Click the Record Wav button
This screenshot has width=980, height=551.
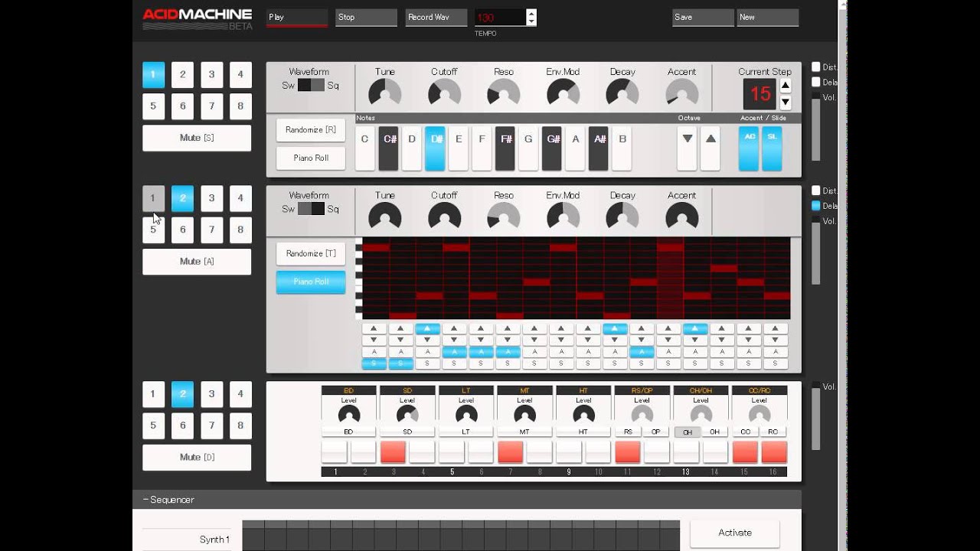pos(436,18)
